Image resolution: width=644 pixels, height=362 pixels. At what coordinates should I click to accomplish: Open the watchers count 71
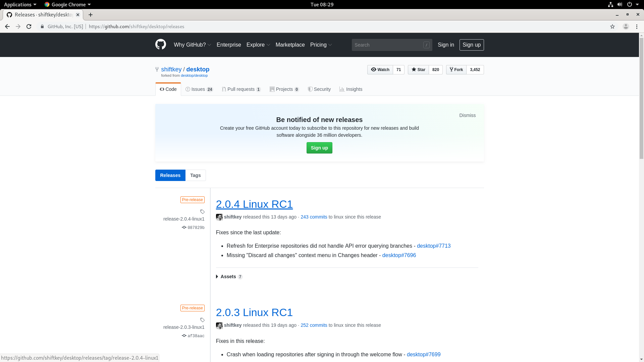click(398, 70)
